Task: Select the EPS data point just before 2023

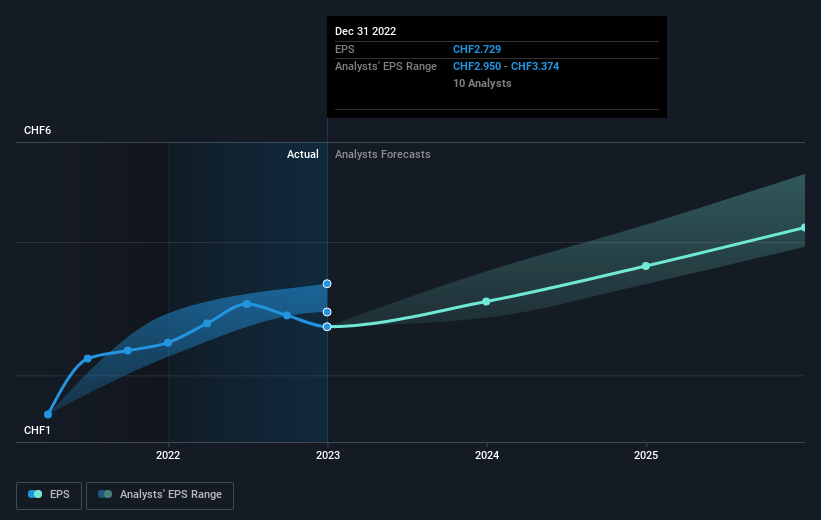Action: 287,315
